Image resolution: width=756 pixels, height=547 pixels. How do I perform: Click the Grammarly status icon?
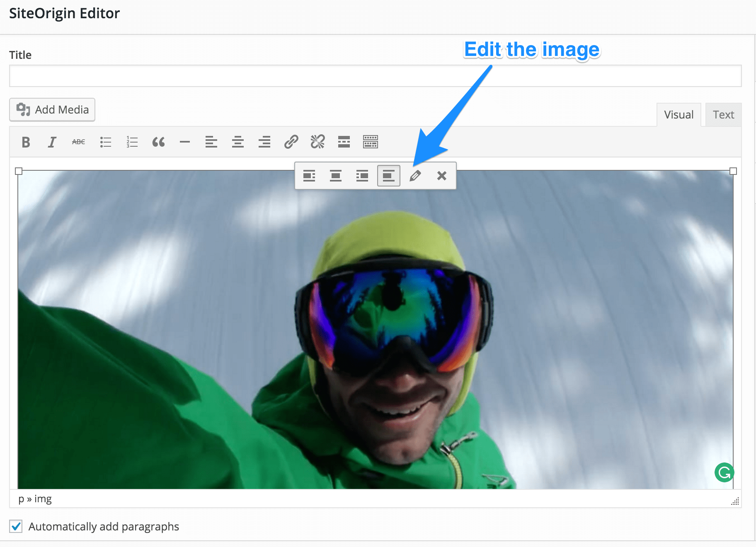(724, 472)
